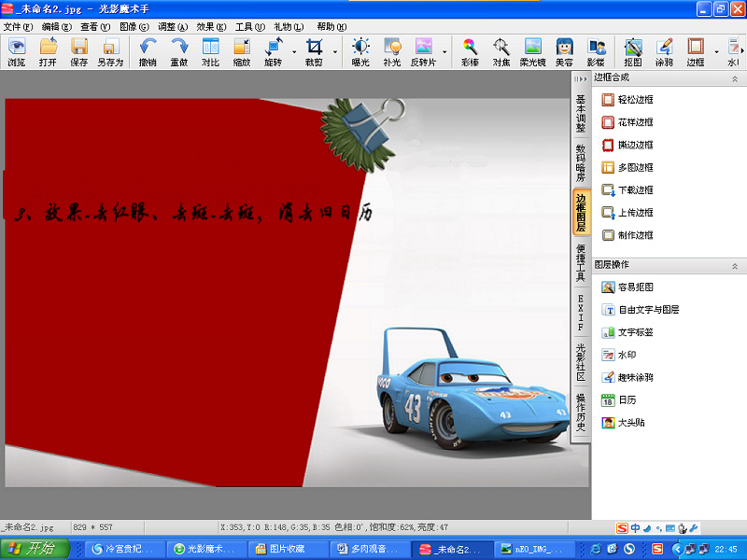This screenshot has height=560, width=747.
Task: Choose 轻松边框 in panel
Action: tap(627, 100)
